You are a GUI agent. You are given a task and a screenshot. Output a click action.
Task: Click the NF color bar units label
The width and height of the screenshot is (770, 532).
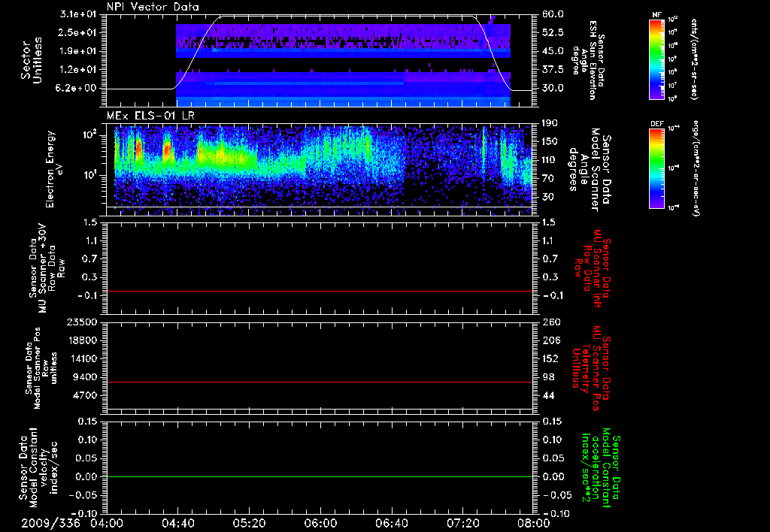pyautogui.click(x=694, y=59)
